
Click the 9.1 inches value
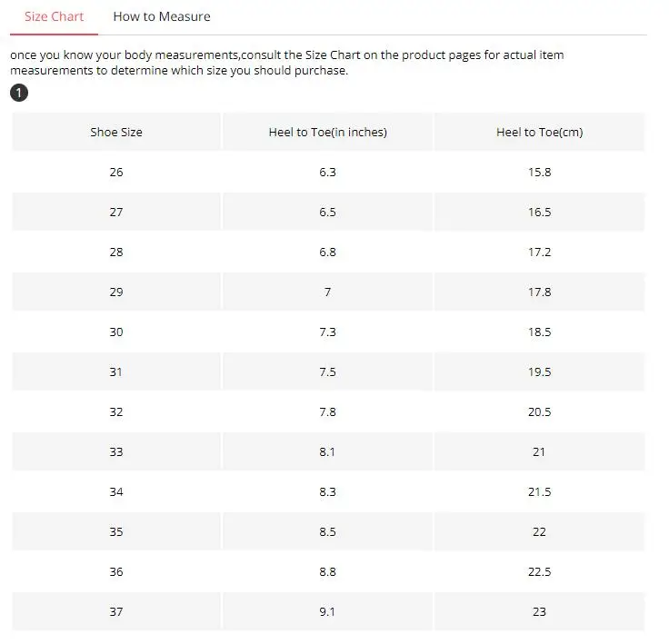(x=327, y=612)
